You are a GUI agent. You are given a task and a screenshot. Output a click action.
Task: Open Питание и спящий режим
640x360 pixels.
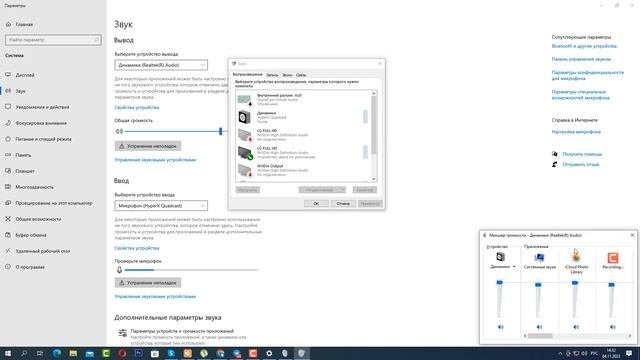pyautogui.click(x=43, y=139)
